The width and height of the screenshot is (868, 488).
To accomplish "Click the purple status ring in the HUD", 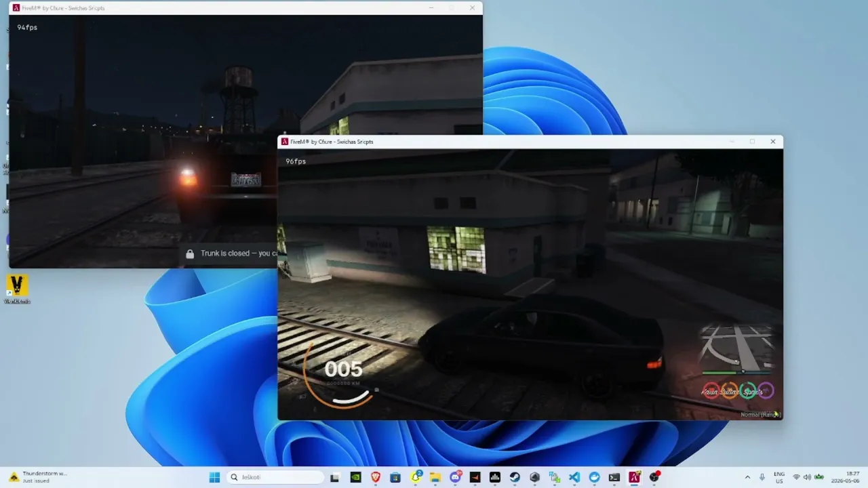I will click(x=766, y=391).
